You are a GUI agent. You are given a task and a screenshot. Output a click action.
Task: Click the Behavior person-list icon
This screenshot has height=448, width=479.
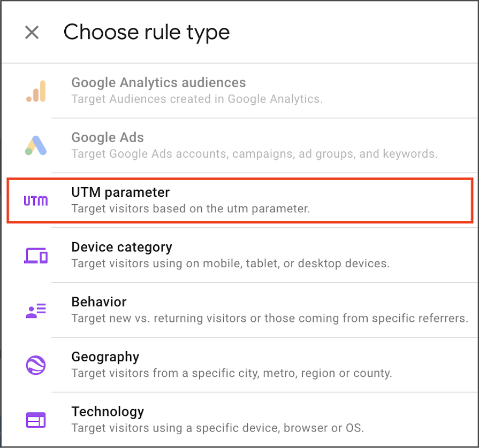(36, 311)
